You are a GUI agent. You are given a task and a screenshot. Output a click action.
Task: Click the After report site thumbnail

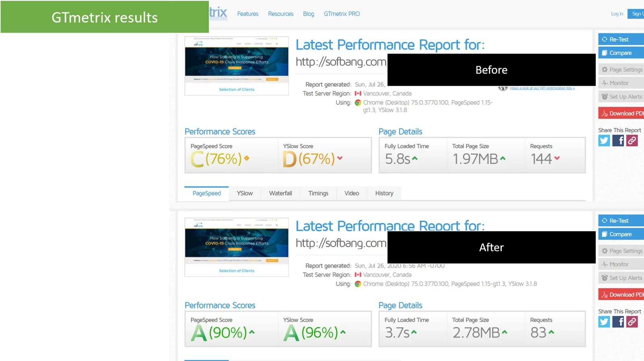click(237, 247)
